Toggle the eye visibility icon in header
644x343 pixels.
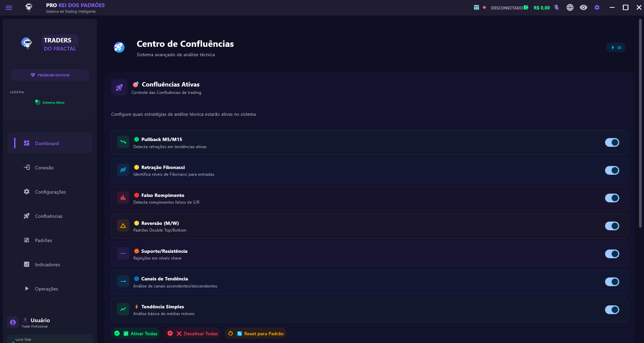[583, 7]
